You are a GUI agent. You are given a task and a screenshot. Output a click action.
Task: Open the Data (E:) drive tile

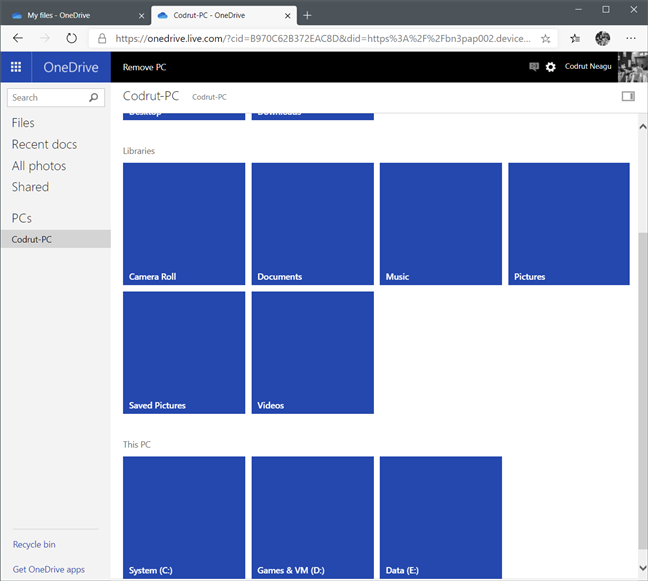tap(441, 517)
